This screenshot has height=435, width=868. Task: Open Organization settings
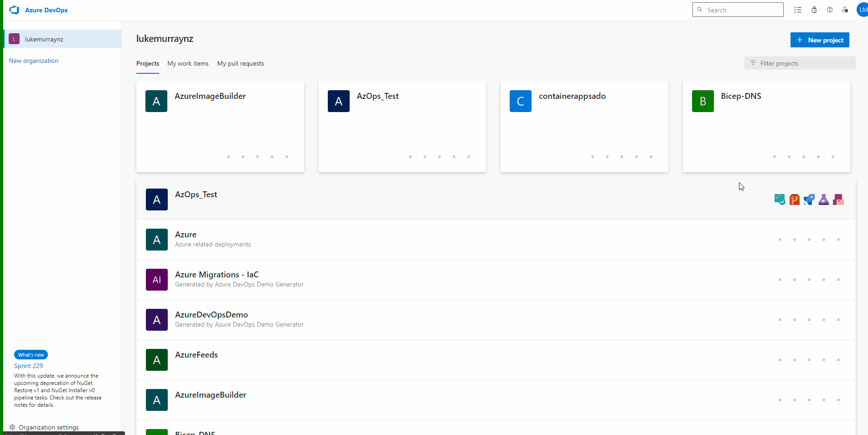click(x=48, y=427)
